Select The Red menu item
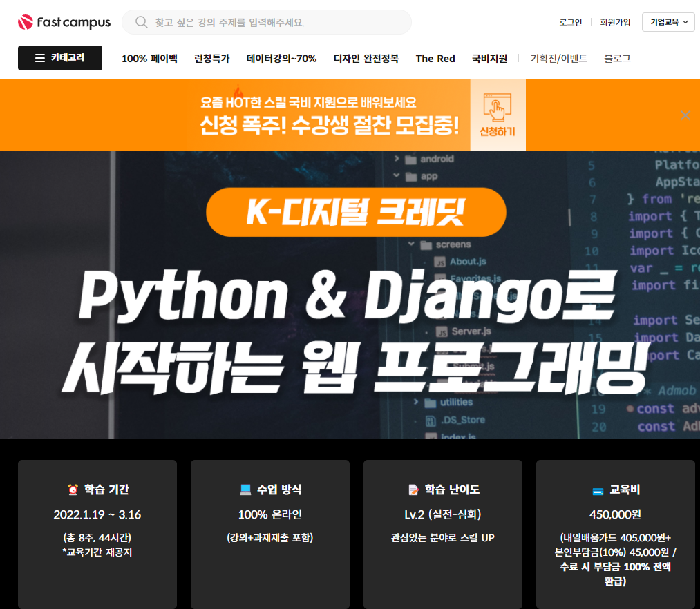 pos(435,59)
